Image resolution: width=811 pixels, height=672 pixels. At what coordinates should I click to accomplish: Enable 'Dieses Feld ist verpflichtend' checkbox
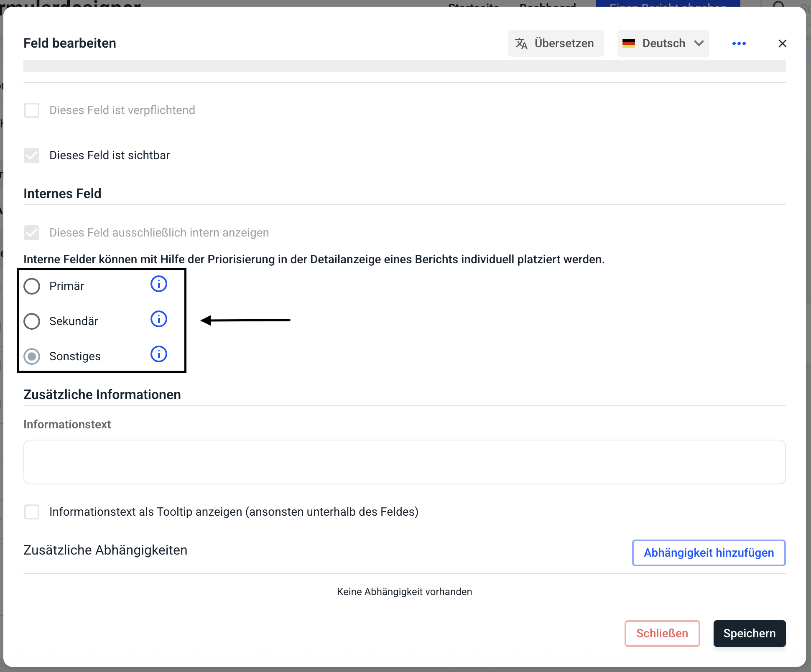[x=32, y=110]
